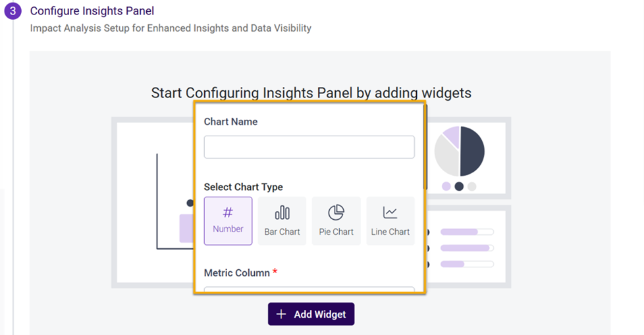This screenshot has height=335, width=644.
Task: Open the Metric Column dropdown
Action: click(309, 289)
